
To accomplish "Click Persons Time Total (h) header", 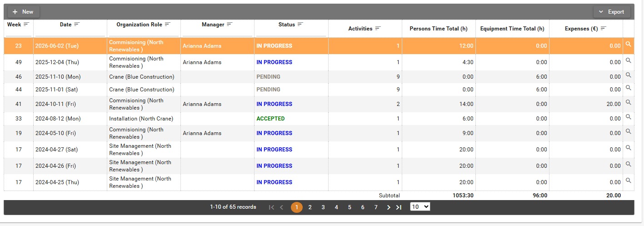I will point(439,29).
